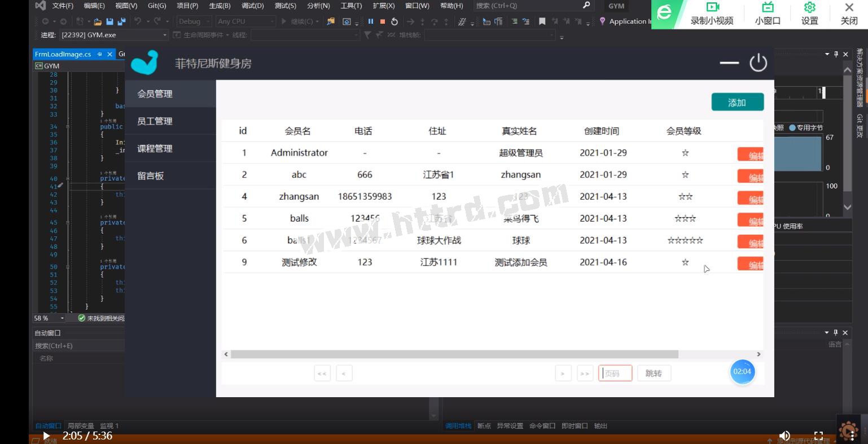Screen dimensions: 868x444
Task: Open the 工具(T) menu
Action: pos(351,6)
